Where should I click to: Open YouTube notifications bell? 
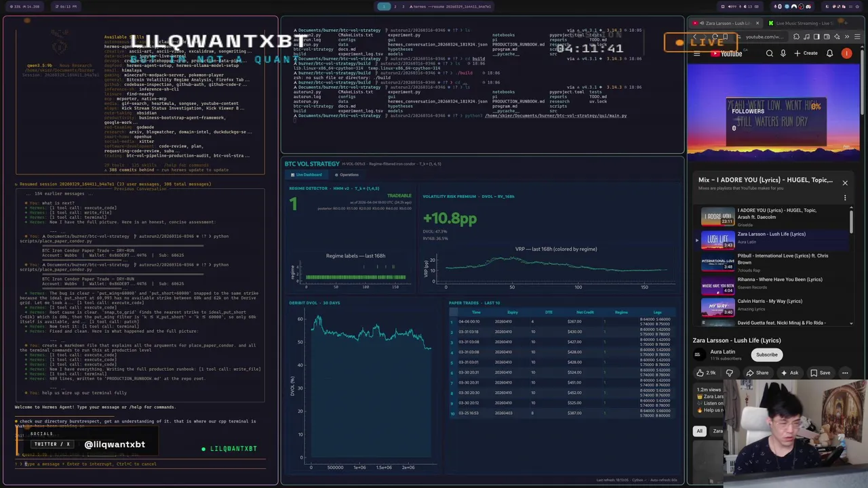click(829, 54)
